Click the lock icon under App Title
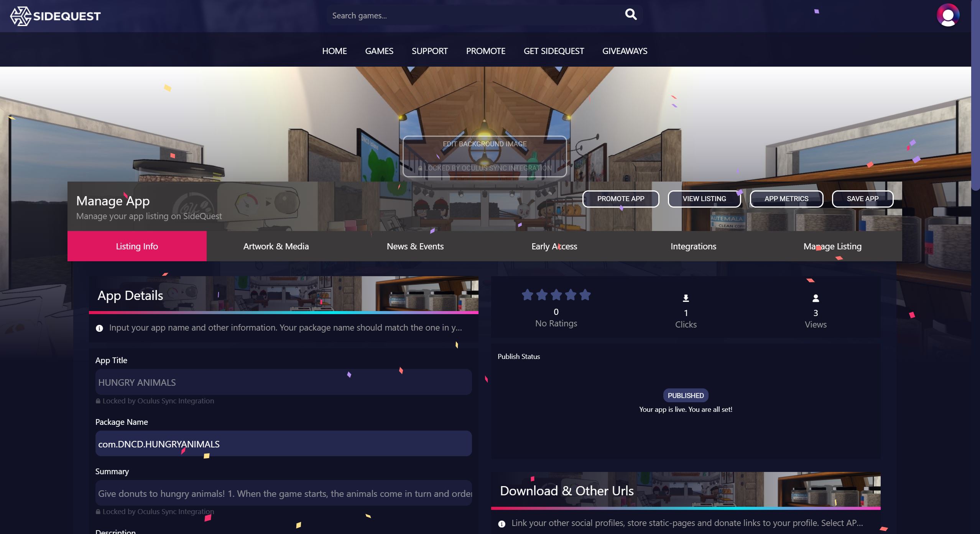Viewport: 980px width, 534px height. 98,401
